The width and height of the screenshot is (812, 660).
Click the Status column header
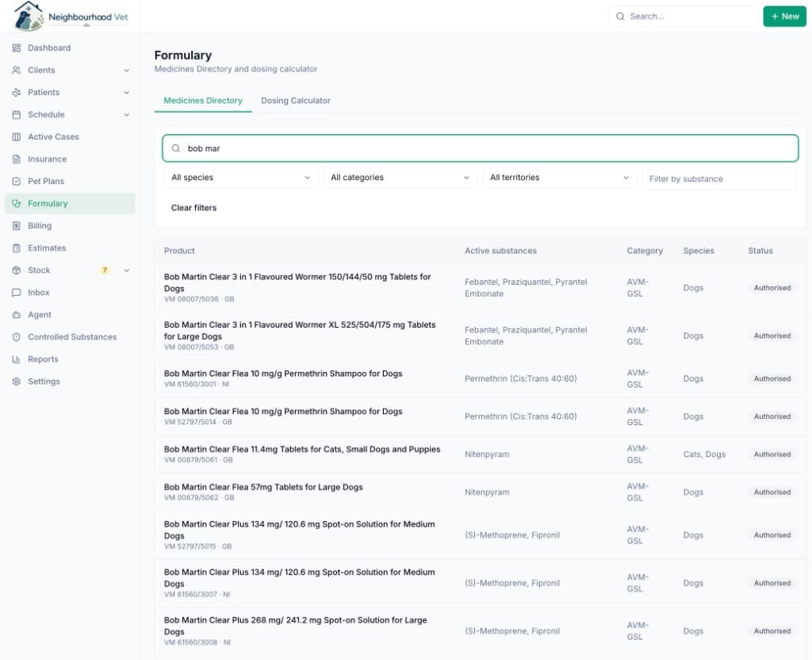click(760, 251)
